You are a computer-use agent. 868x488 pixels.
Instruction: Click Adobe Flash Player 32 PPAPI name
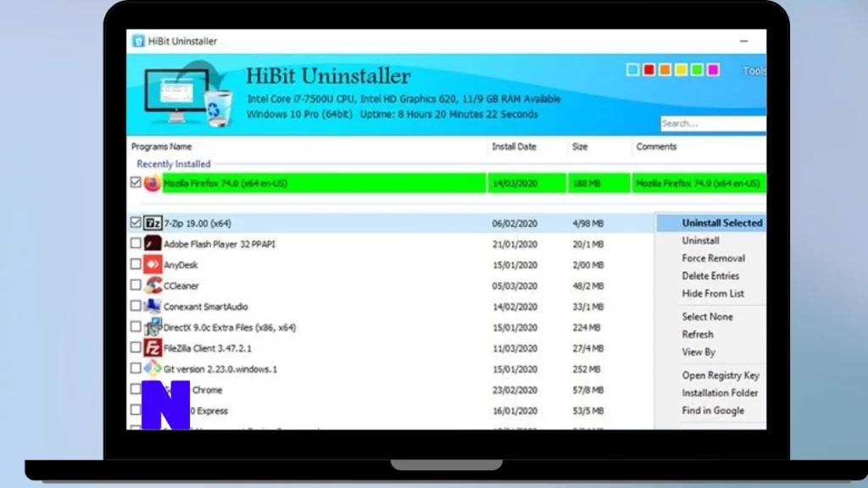click(x=220, y=244)
